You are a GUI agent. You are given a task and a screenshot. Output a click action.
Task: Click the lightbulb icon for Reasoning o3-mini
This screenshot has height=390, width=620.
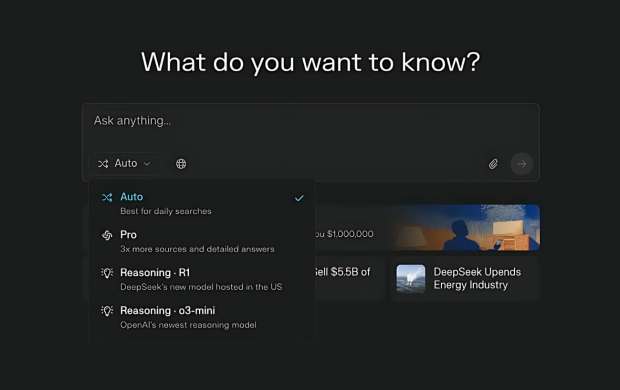point(107,311)
